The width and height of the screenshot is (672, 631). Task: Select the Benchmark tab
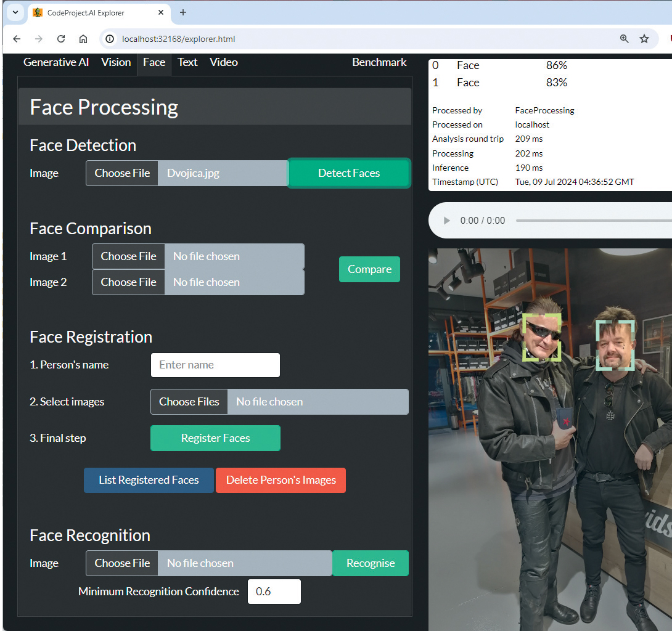click(x=379, y=62)
